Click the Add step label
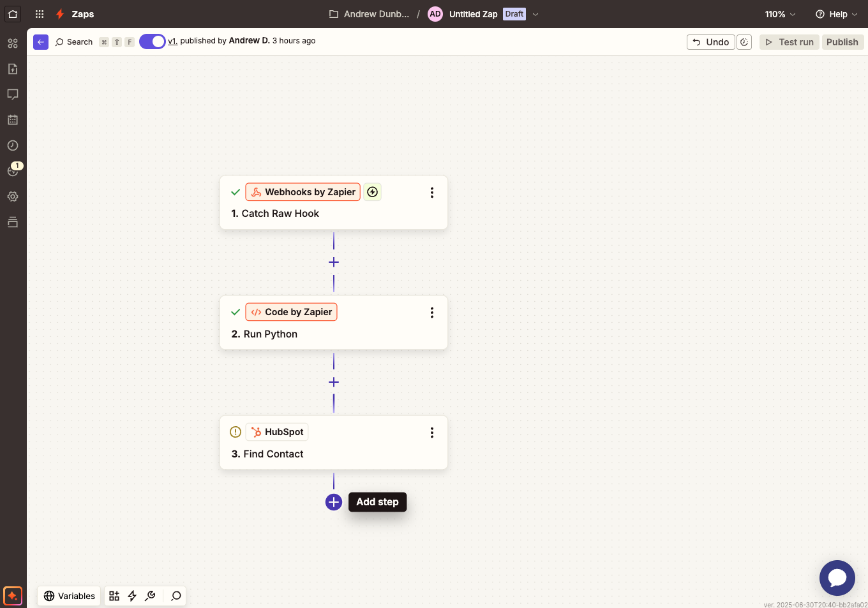 point(378,502)
